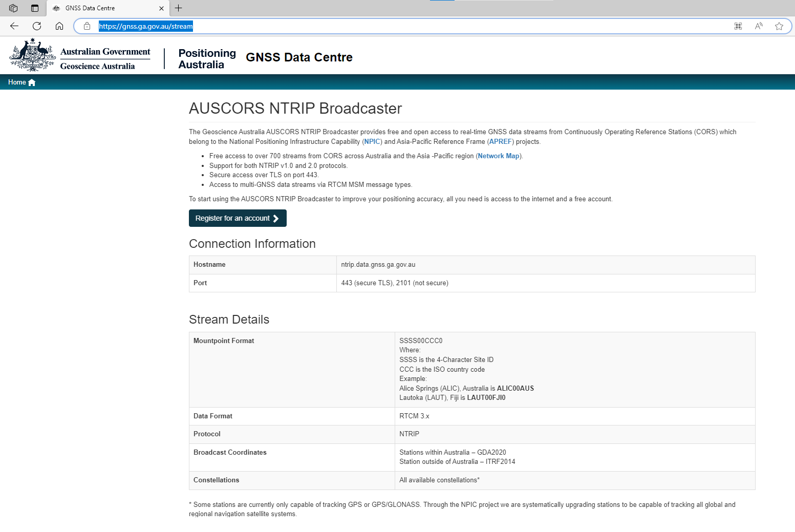Viewport: 795px width, 532px height.
Task: Select hostname ntrip.data.gnss.ga.gov.au text
Action: pyautogui.click(x=378, y=265)
